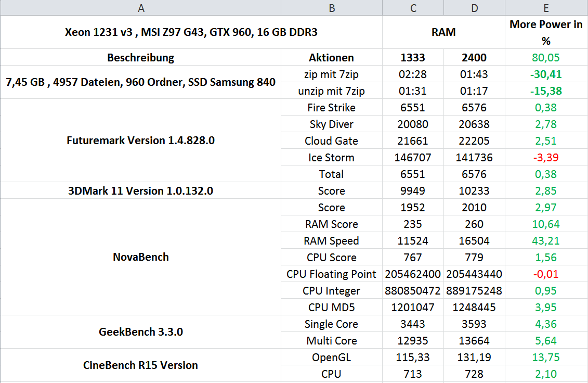Click the '7,45 GB, 4957 Dateien' description cell
Screen dimensions: 588x383
pos(140,82)
